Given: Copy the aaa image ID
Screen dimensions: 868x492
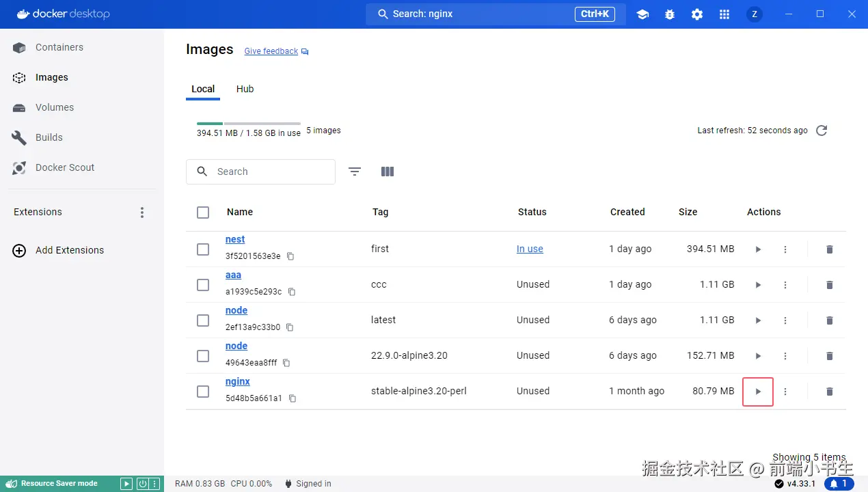Looking at the screenshot, I should [x=292, y=292].
